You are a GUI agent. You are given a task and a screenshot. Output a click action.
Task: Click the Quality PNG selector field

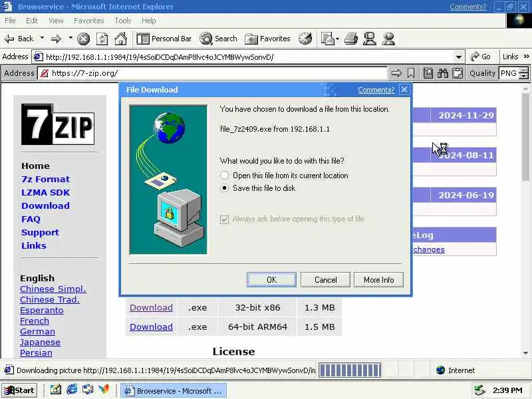(x=509, y=73)
